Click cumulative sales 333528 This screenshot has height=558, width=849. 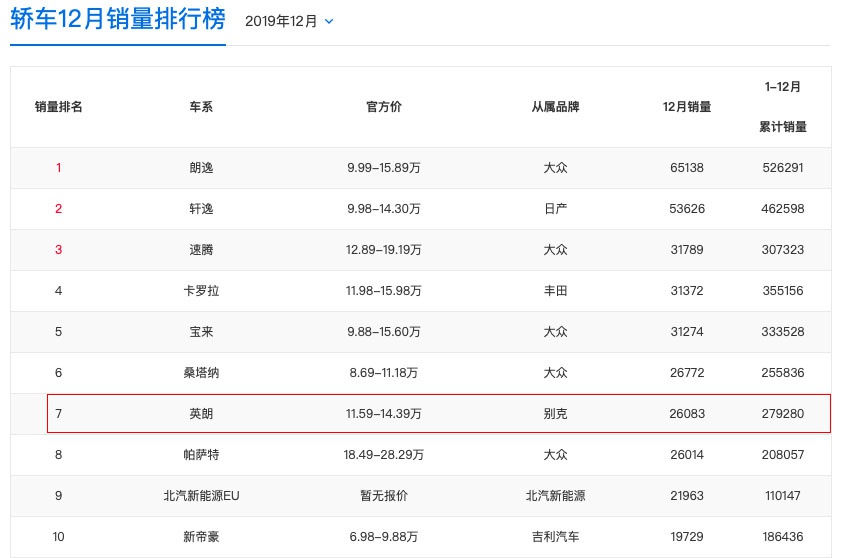[x=783, y=332]
